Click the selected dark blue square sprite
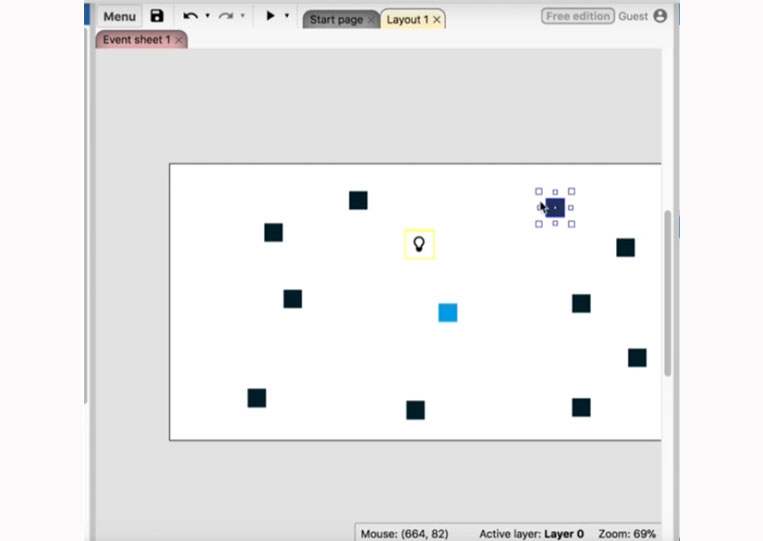The width and height of the screenshot is (763, 541). [x=555, y=208]
